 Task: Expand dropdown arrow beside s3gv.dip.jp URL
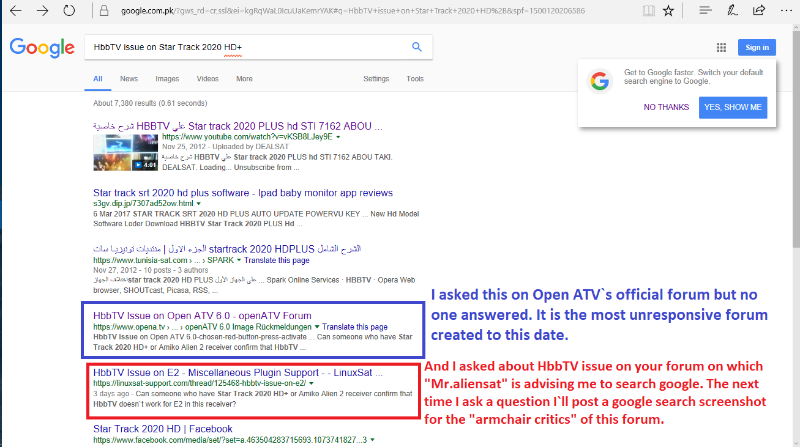click(199, 204)
